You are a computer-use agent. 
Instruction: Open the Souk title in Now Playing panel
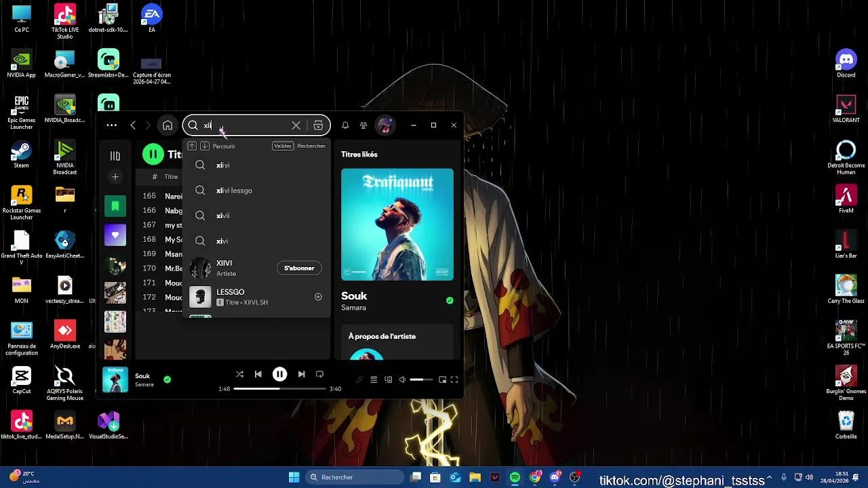point(354,296)
